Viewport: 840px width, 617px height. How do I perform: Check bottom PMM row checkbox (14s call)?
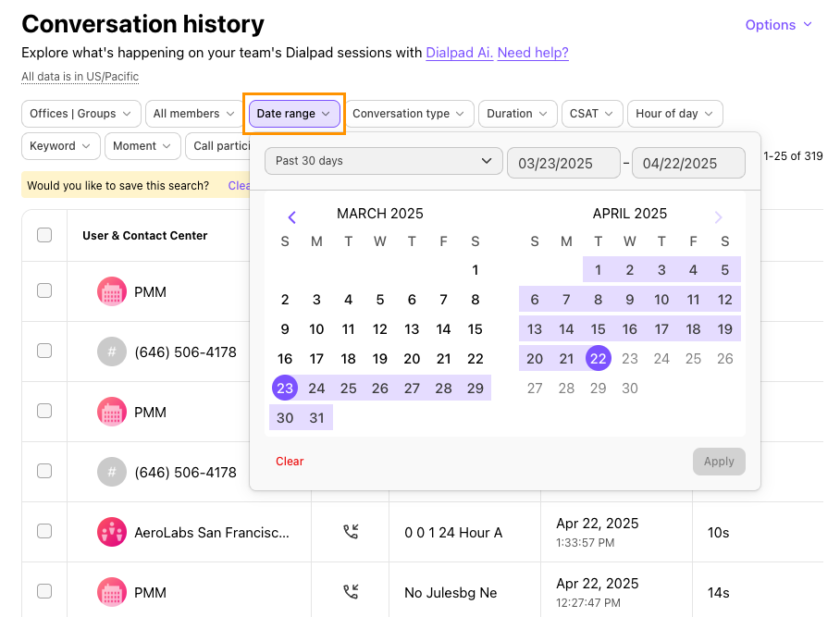pos(44,591)
